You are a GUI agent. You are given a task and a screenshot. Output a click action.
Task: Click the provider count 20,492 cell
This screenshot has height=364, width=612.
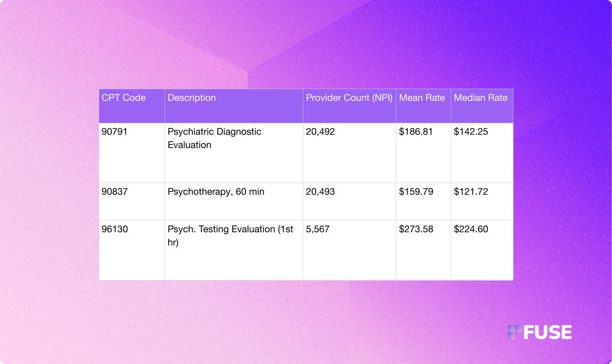coord(320,132)
